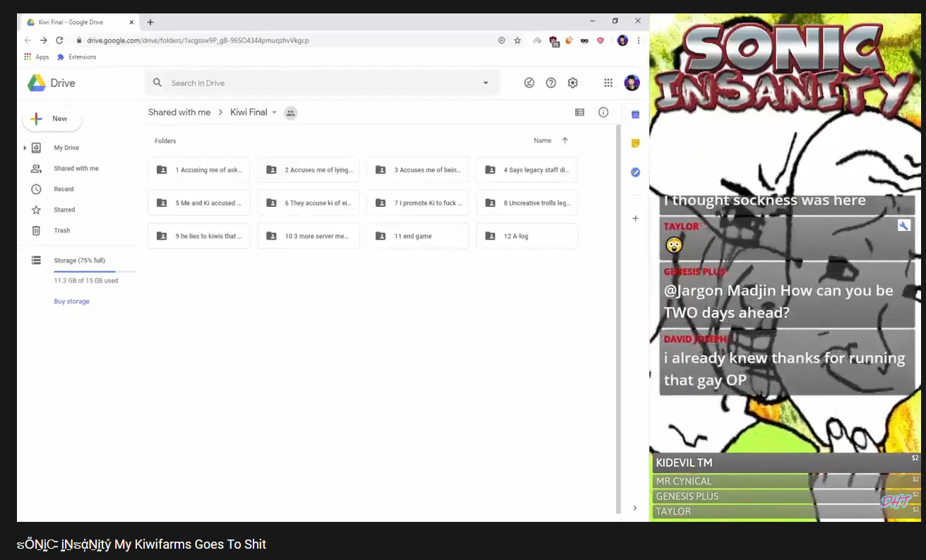Go forward in Chrome
Screen dimensions: 926x560
coord(43,40)
